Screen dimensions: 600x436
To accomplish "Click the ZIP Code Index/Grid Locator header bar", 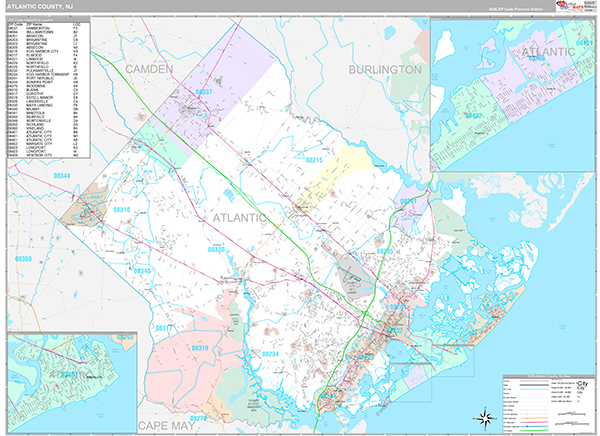I will (x=48, y=20).
